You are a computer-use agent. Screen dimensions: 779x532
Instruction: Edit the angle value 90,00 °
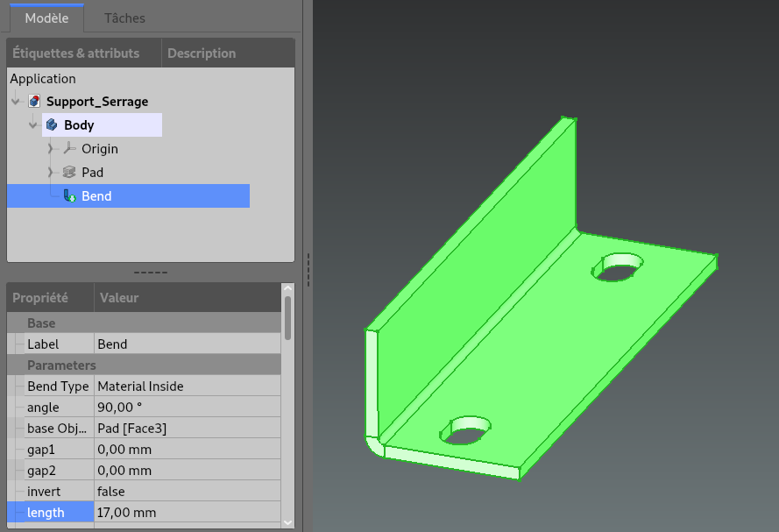[x=188, y=407]
